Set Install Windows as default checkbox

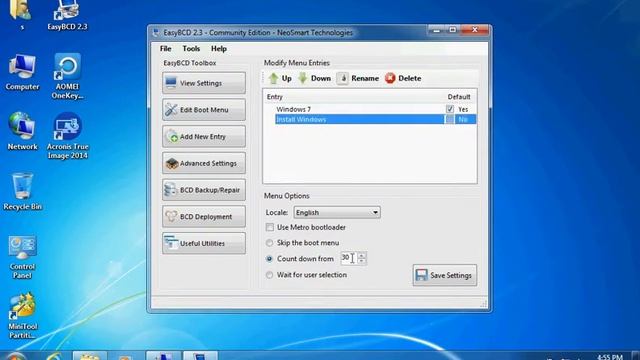pos(450,119)
